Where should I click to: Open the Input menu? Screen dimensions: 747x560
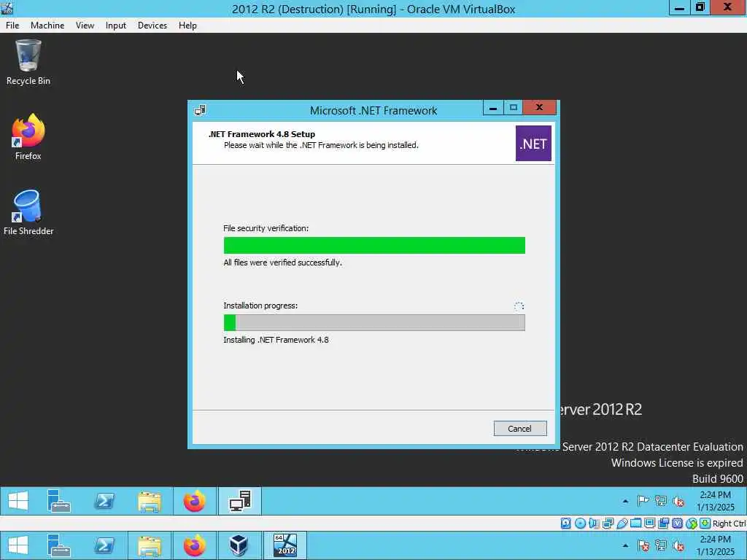tap(116, 26)
